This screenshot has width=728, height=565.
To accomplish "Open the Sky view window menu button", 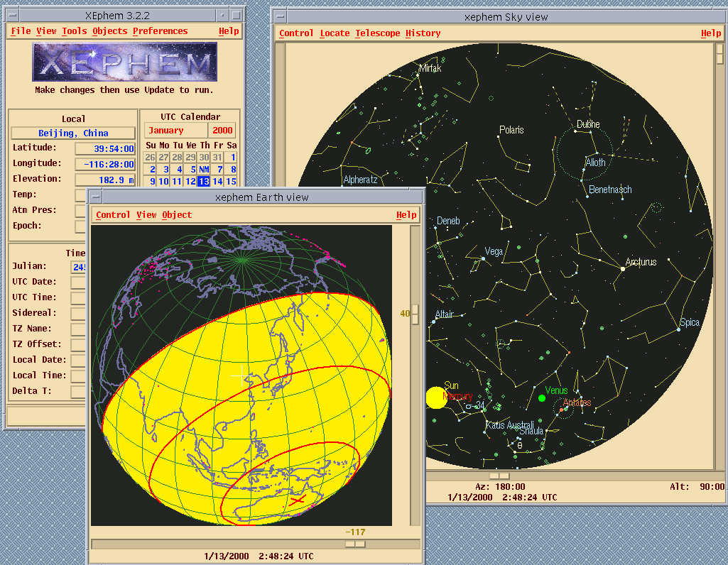I will (x=280, y=17).
